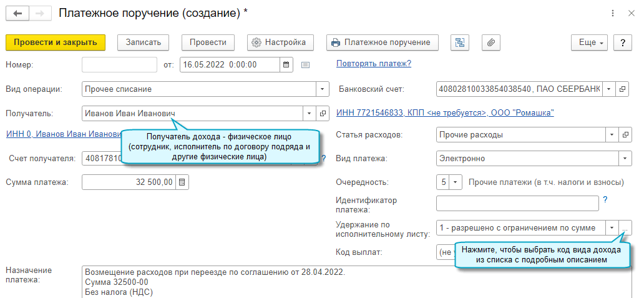Open the document structure report icon
The image size is (644, 298).
(x=461, y=42)
